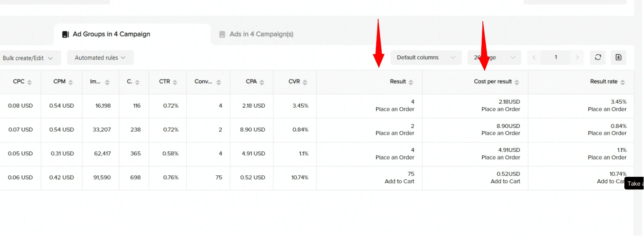Open the Default columns dropdown

pyautogui.click(x=426, y=57)
